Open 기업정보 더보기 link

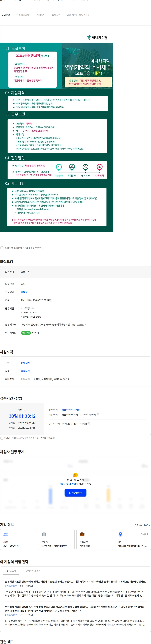(x=142, y=525)
